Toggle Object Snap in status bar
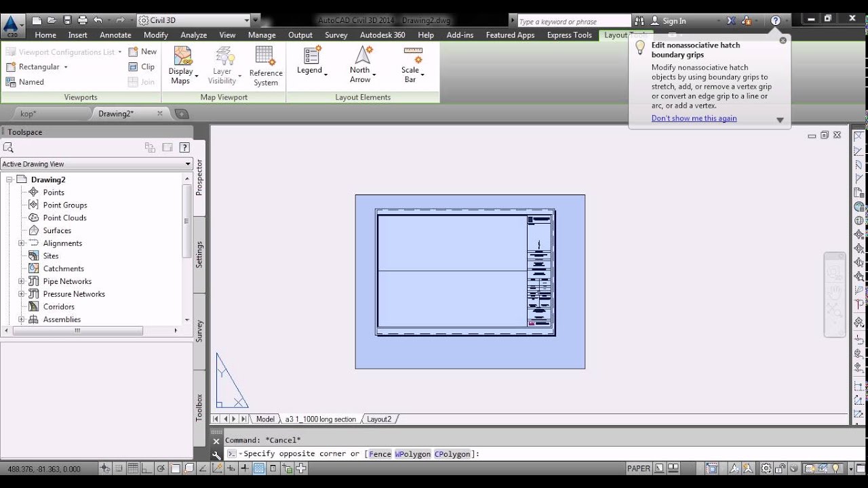 click(176, 468)
